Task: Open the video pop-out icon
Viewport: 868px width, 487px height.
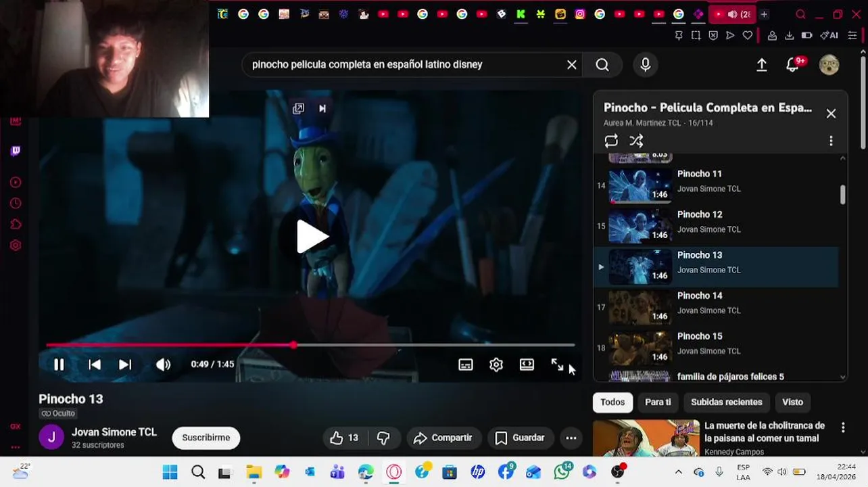Action: click(298, 108)
